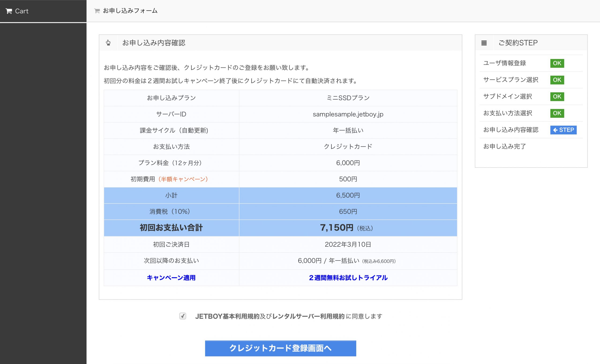Image resolution: width=600 pixels, height=364 pixels.
Task: Click the hand pointer icon in お申し込み内容確認 header
Action: click(x=108, y=43)
